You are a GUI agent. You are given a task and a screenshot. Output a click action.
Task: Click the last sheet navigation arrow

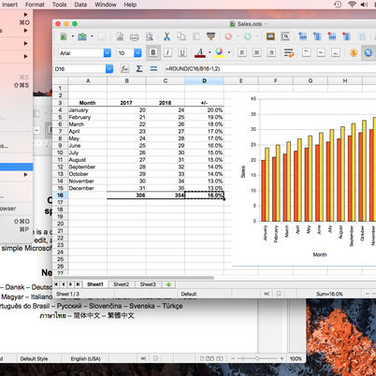point(78,284)
